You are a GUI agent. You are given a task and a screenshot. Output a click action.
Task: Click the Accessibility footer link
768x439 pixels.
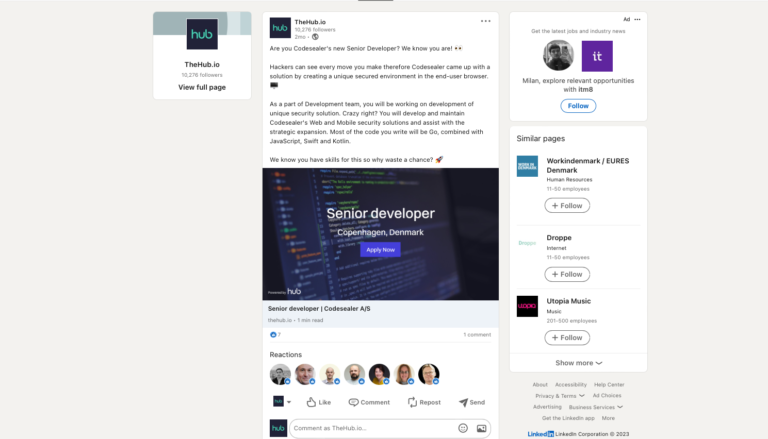[571, 385]
